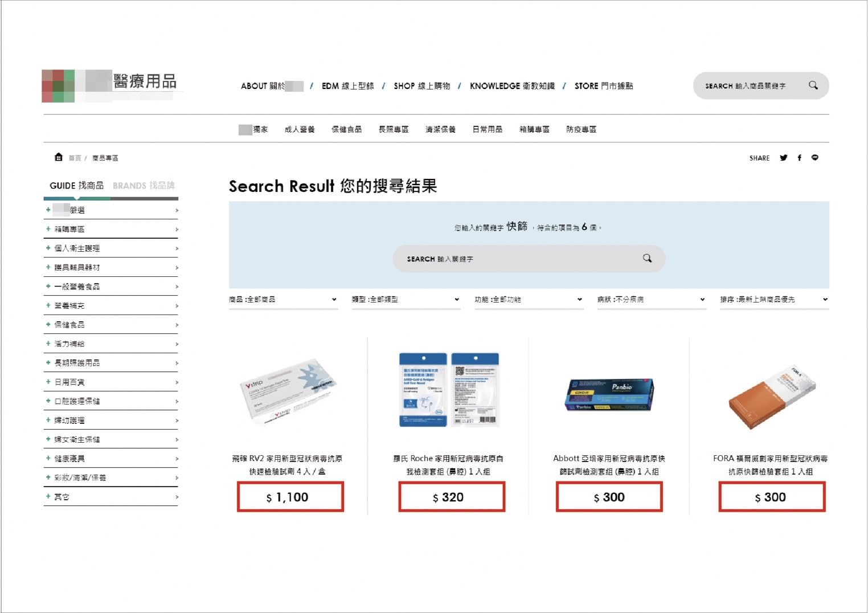This screenshot has height=613, width=868.
Task: Click the FORA 福爾威創 product title
Action: pos(771,465)
